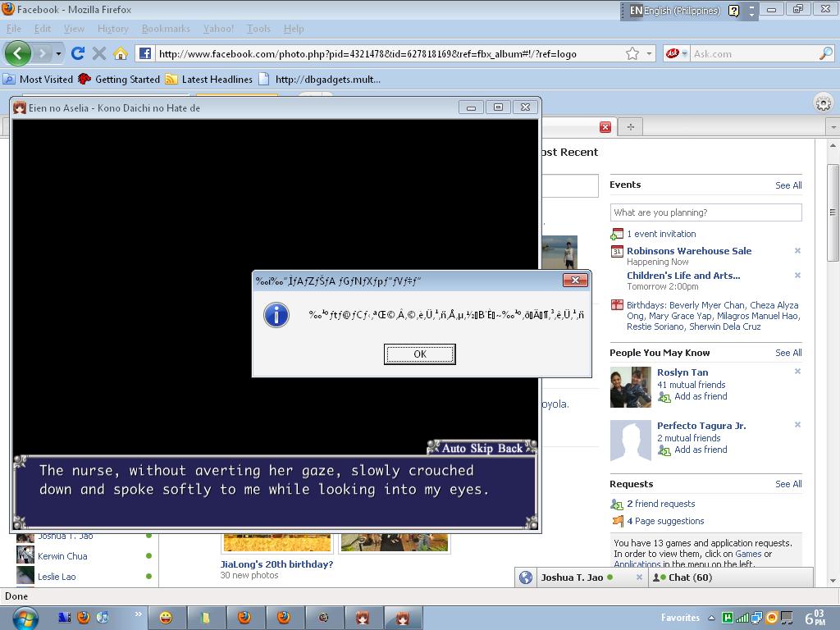Click the Firefox address bar URL field

(388, 53)
